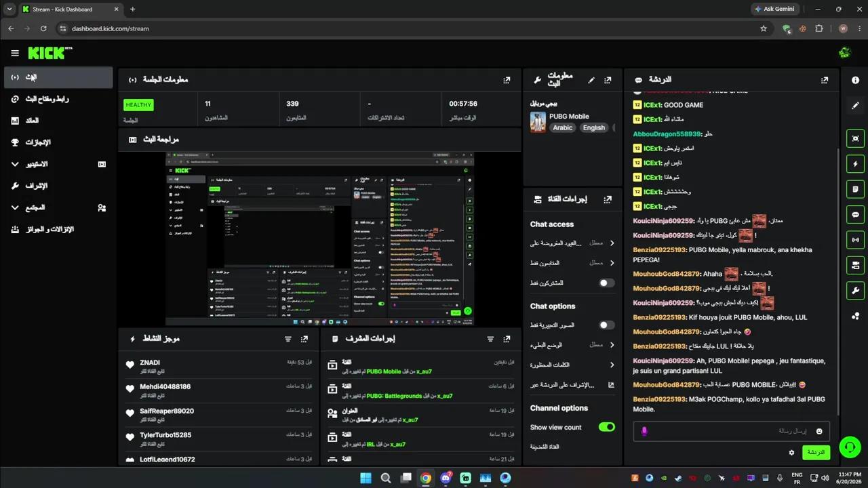The image size is (868, 488).
Task: Toggle the broadcast signal widget in right sidebar
Action: [x=855, y=240]
